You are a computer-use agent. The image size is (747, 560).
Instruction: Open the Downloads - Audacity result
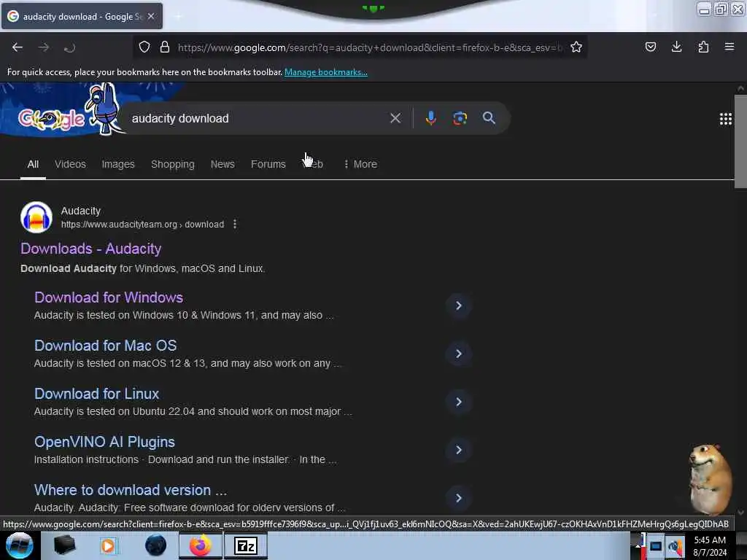(91, 249)
